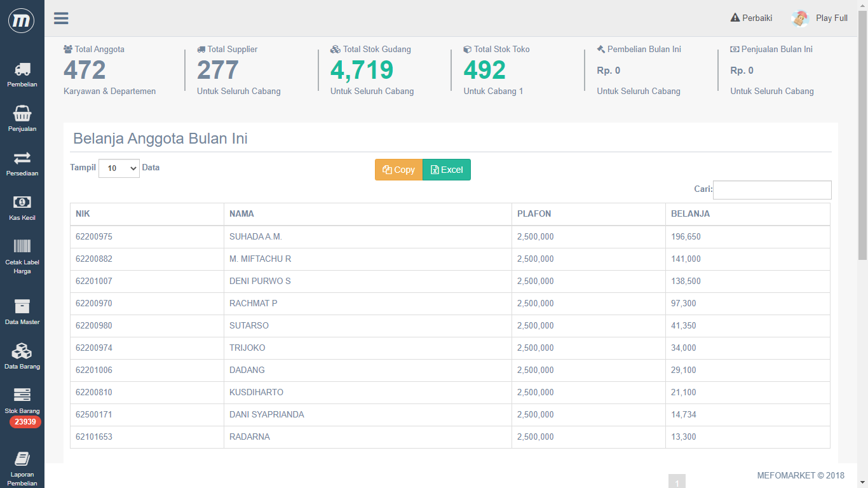Open Data Barang boxes icon
The width and height of the screenshot is (868, 488).
(x=22, y=351)
